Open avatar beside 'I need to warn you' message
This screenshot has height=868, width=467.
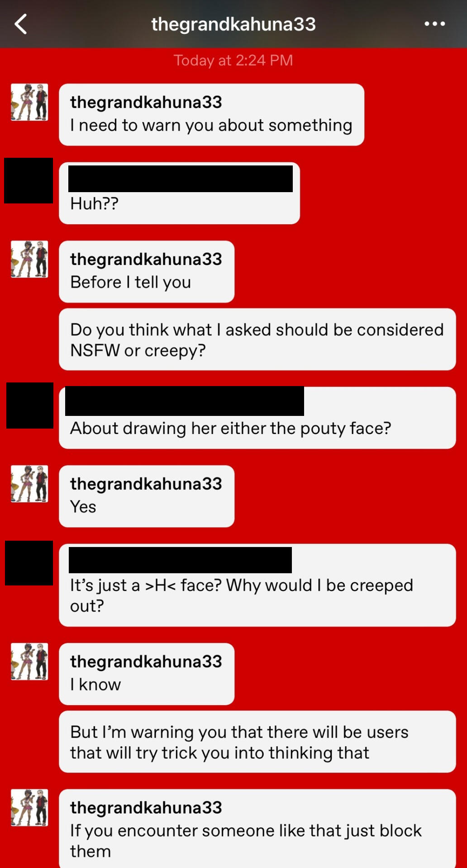[29, 102]
